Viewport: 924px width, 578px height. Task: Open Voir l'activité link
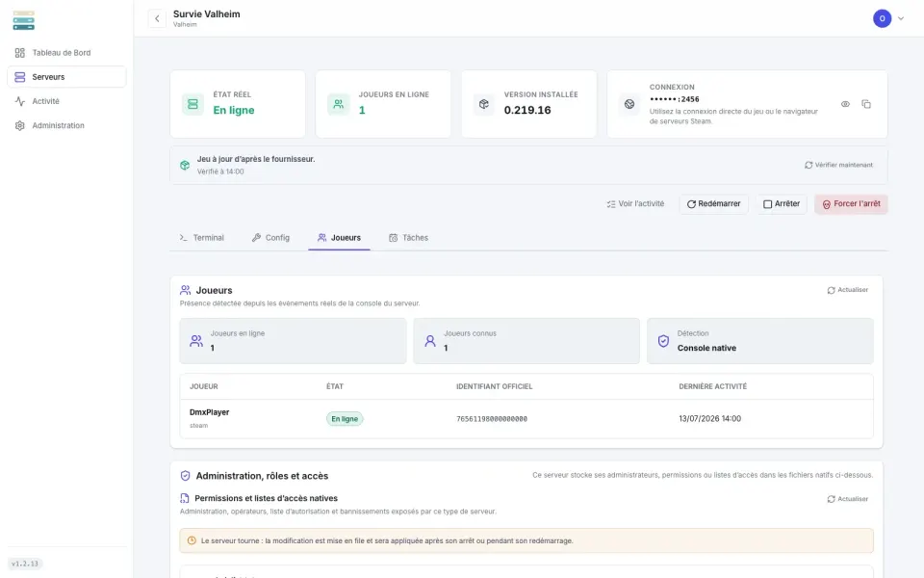(635, 204)
